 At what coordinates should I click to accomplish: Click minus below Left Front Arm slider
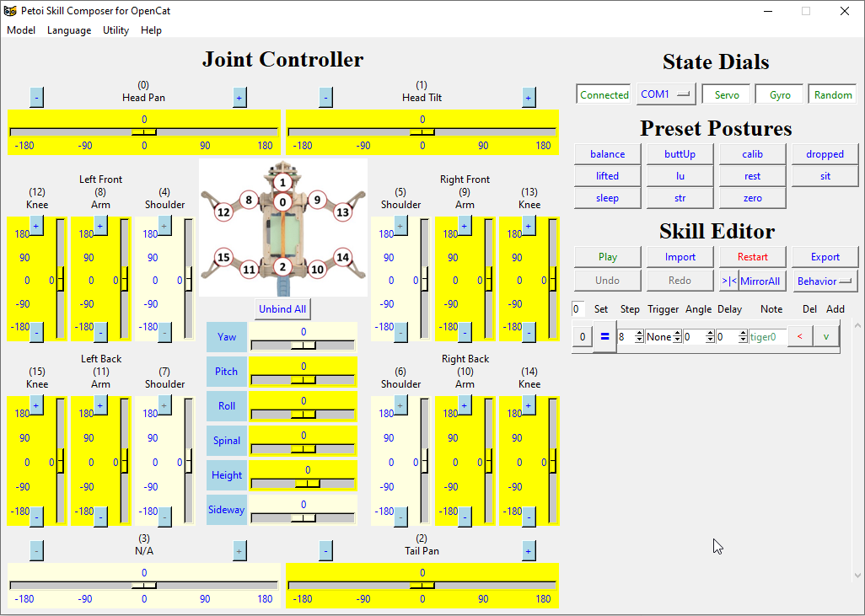100,332
